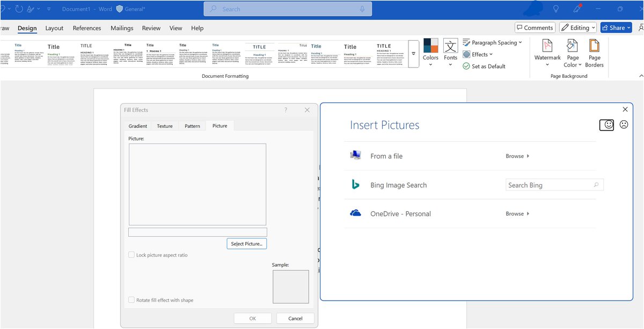This screenshot has width=644, height=329.
Task: Browse pictures From a file
Action: pyautogui.click(x=517, y=156)
